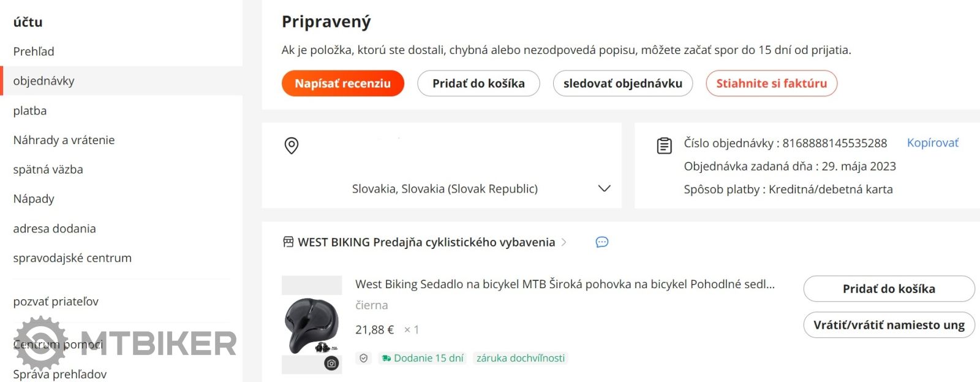Click the záruka dochvíľnosti tag

pyautogui.click(x=521, y=358)
